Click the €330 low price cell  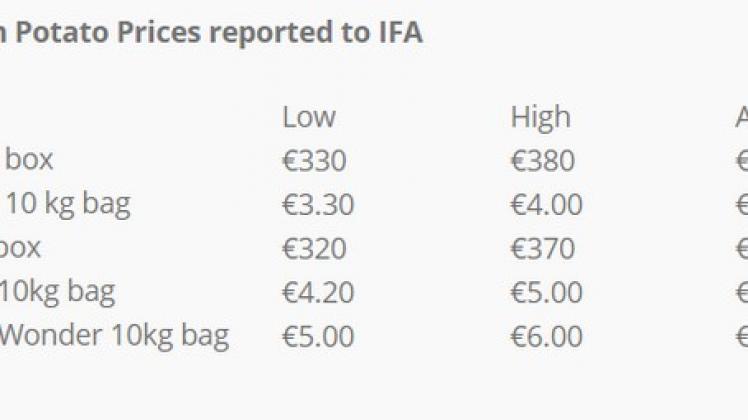[314, 161]
